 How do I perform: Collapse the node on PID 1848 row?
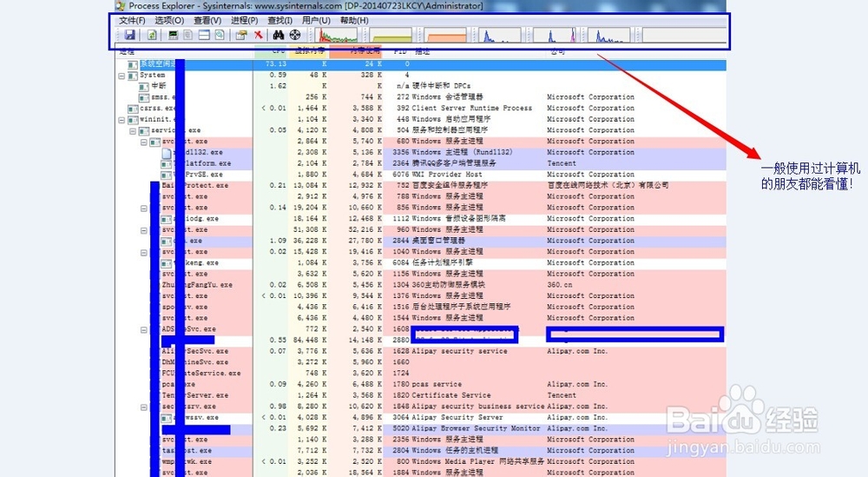144,407
